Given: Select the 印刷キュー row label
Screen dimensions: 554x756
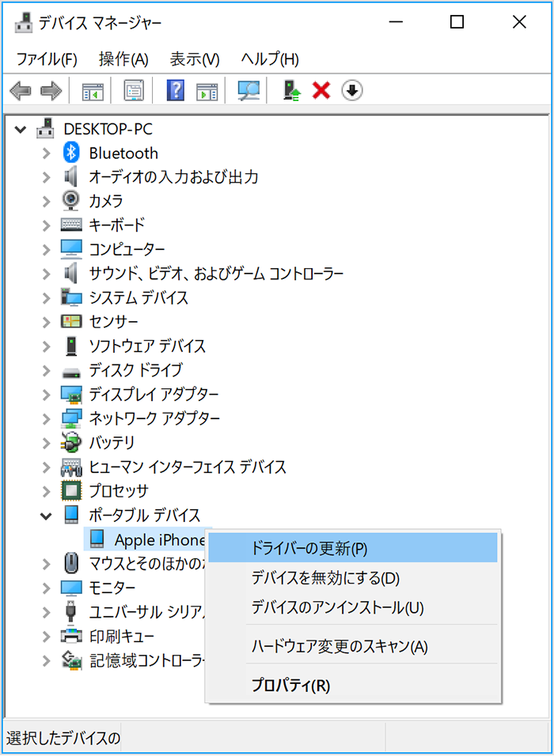Looking at the screenshot, I should 122,636.
